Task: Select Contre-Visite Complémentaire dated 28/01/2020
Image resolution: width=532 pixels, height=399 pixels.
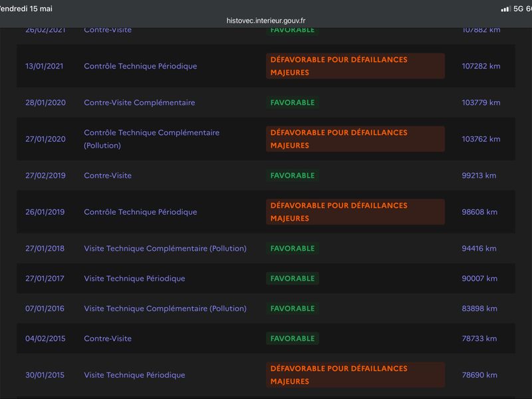Action: pos(140,102)
